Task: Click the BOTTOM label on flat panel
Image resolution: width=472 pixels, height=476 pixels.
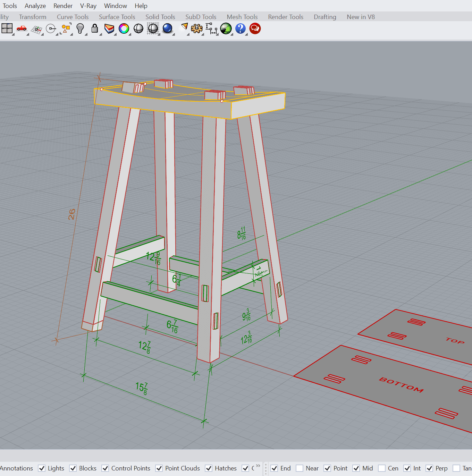Action: [x=401, y=385]
